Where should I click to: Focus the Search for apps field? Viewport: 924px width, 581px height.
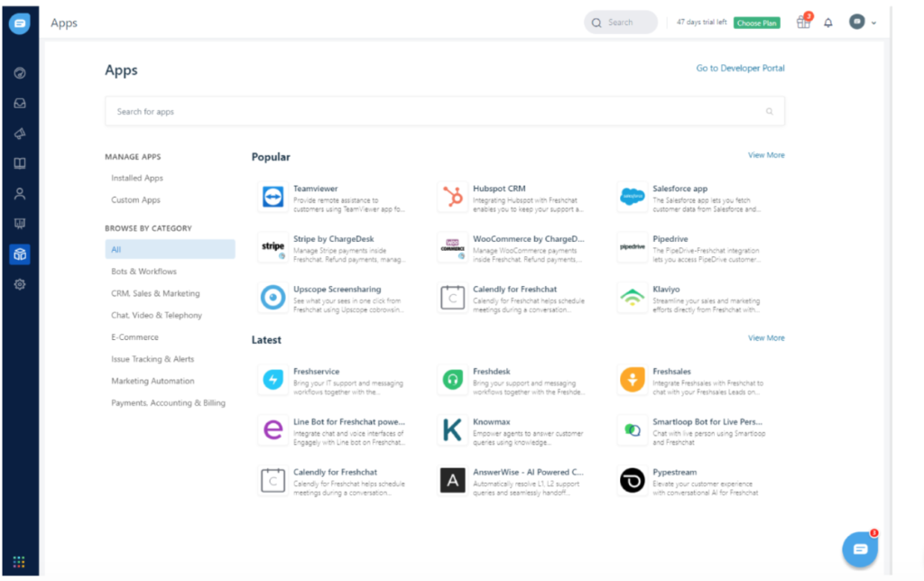pyautogui.click(x=445, y=111)
